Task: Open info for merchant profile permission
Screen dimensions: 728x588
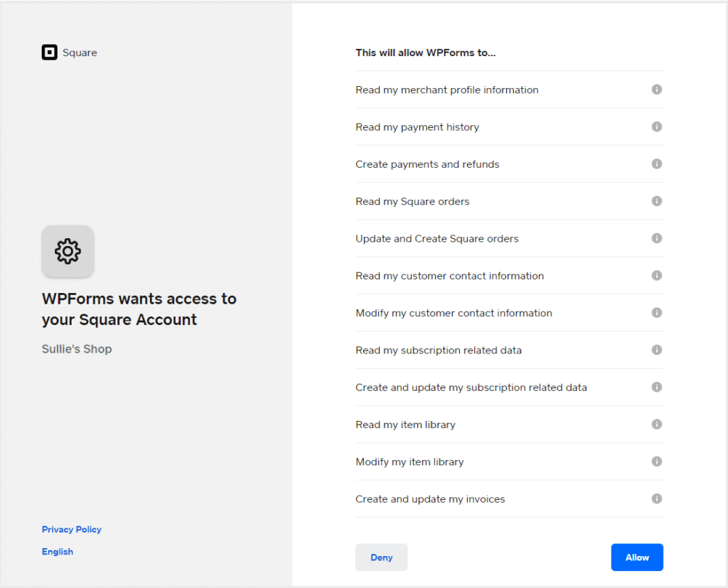Action: (x=656, y=89)
